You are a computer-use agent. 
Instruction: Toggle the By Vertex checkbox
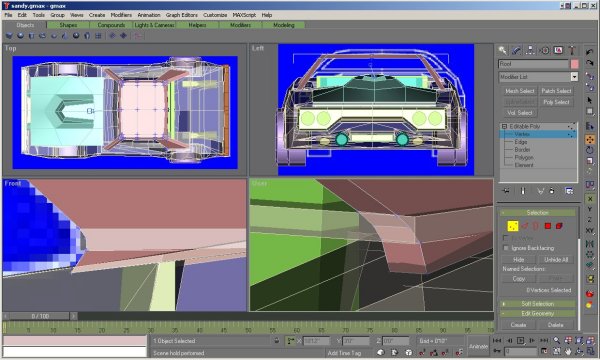[x=506, y=238]
